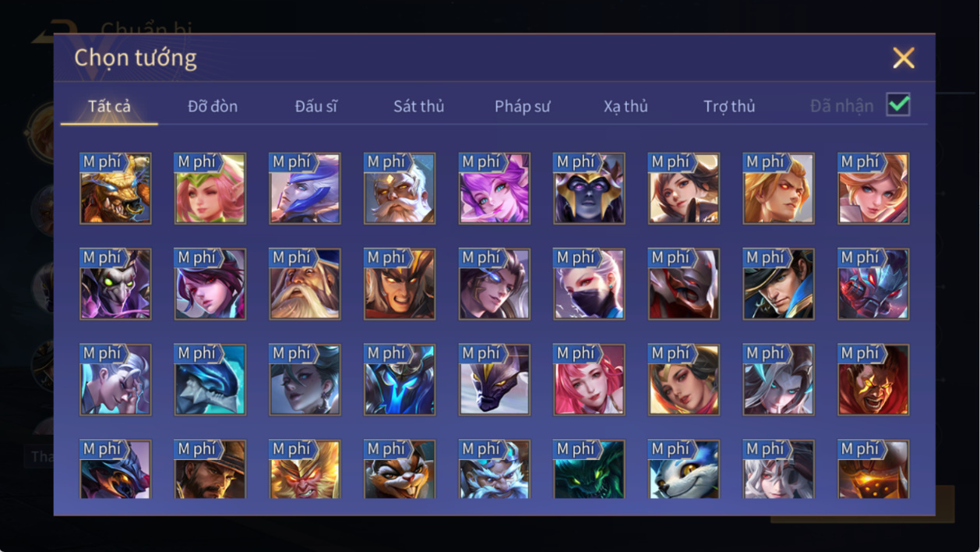Filter heroes by Pháp sư
Screen dimensions: 980x552
pyautogui.click(x=522, y=107)
